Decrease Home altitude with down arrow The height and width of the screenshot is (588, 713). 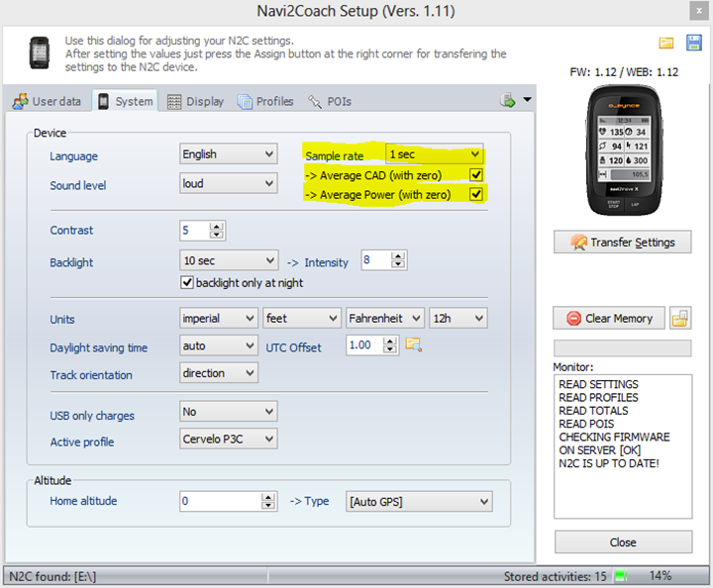coord(268,505)
